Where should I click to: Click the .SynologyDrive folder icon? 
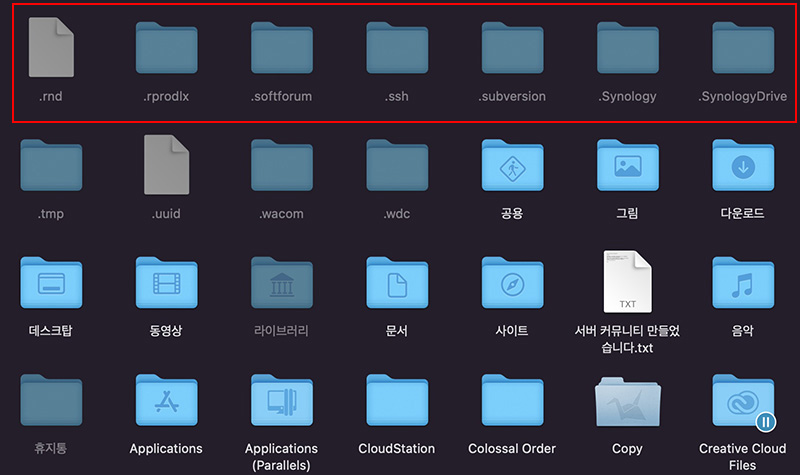click(x=743, y=47)
